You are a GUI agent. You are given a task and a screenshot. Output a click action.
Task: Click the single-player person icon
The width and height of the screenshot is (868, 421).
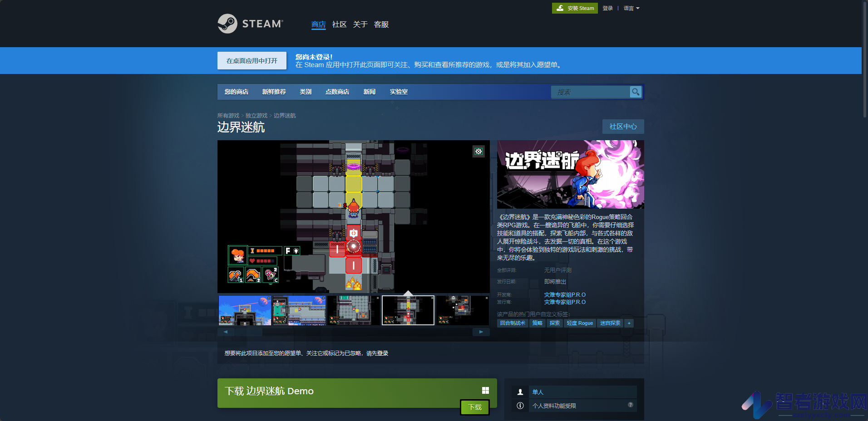click(520, 392)
